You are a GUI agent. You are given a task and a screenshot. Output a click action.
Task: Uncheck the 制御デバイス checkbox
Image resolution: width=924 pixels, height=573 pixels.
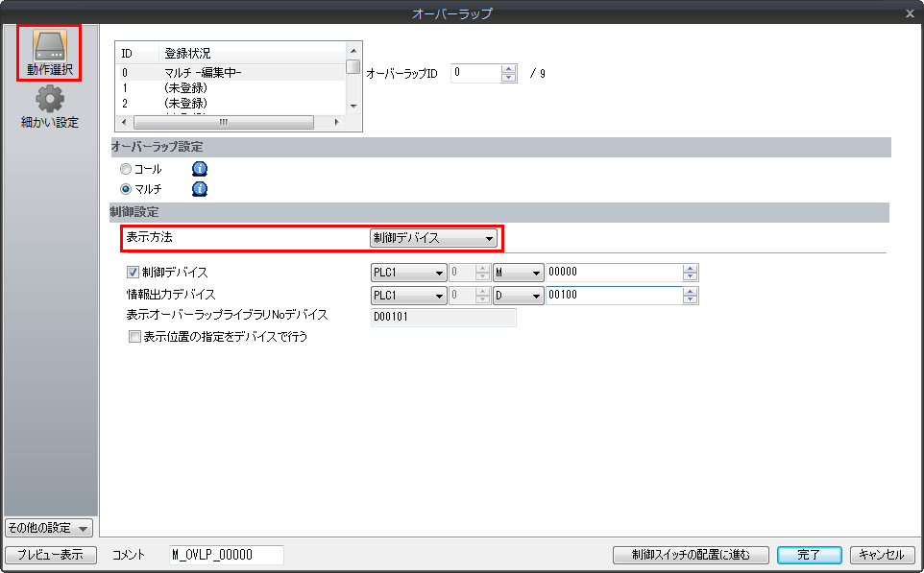(x=134, y=273)
